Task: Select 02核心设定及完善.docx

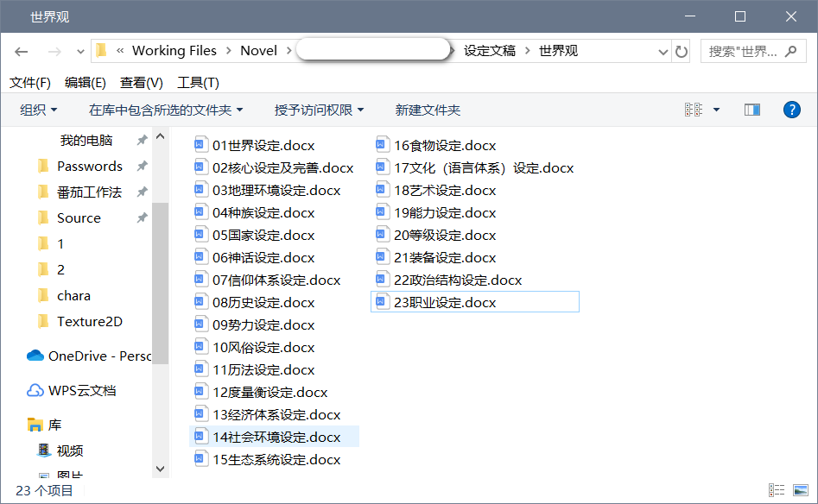Action: click(282, 167)
